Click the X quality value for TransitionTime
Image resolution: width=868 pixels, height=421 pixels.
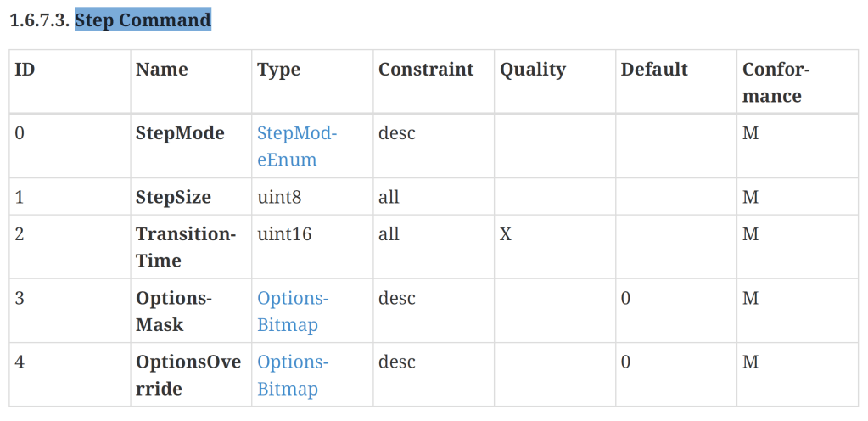[x=506, y=234]
